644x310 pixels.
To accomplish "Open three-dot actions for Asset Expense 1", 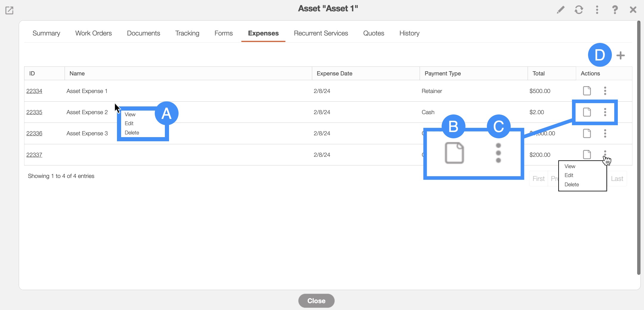I will [605, 91].
